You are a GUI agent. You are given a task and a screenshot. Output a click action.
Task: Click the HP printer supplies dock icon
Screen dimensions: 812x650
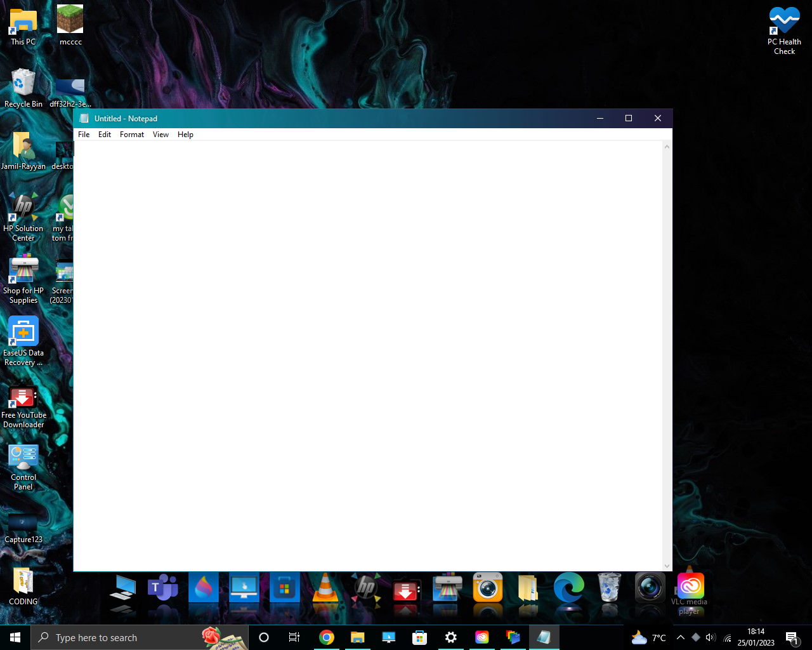click(447, 588)
